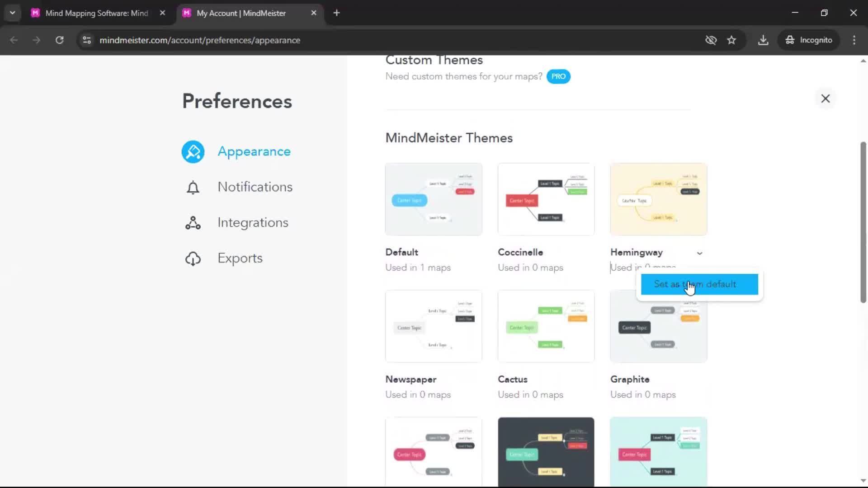The image size is (868, 488).
Task: Click Set as team default
Action: point(699,284)
